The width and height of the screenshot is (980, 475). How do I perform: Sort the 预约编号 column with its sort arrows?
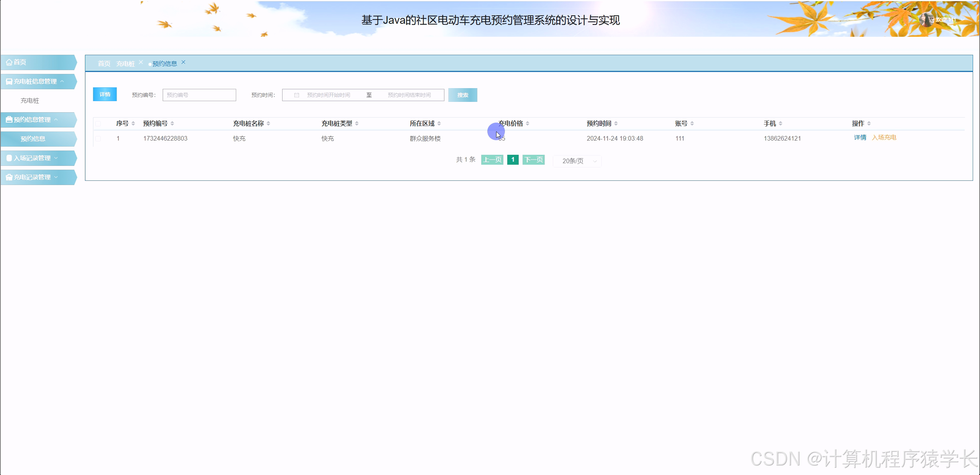(x=173, y=123)
